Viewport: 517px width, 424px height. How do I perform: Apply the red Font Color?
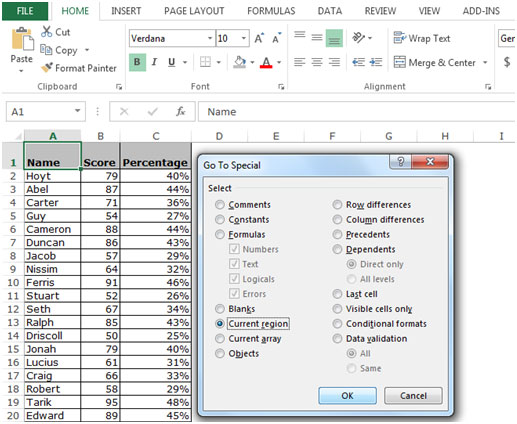(x=266, y=62)
